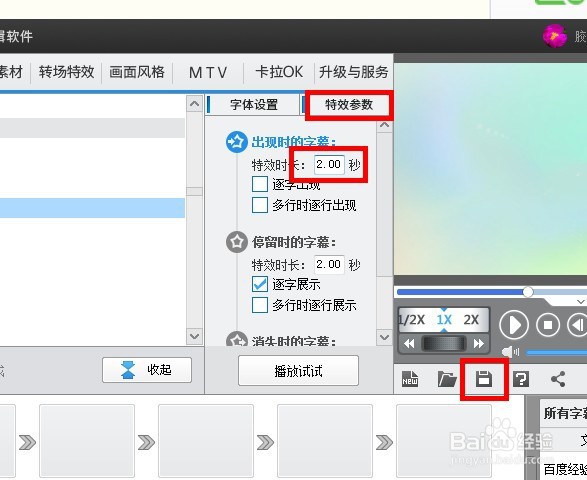Set playback speed to 2X
Viewport: 587px width, 480px height.
(471, 320)
